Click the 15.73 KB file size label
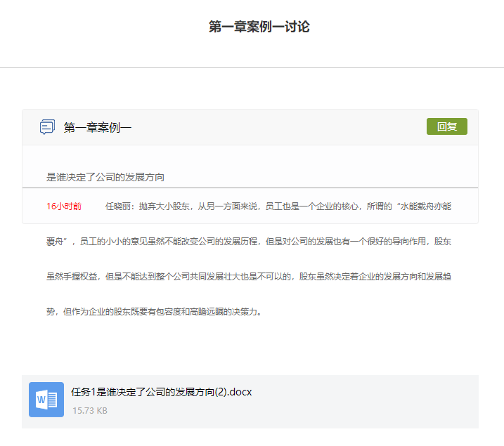The image size is (504, 446). [x=89, y=410]
